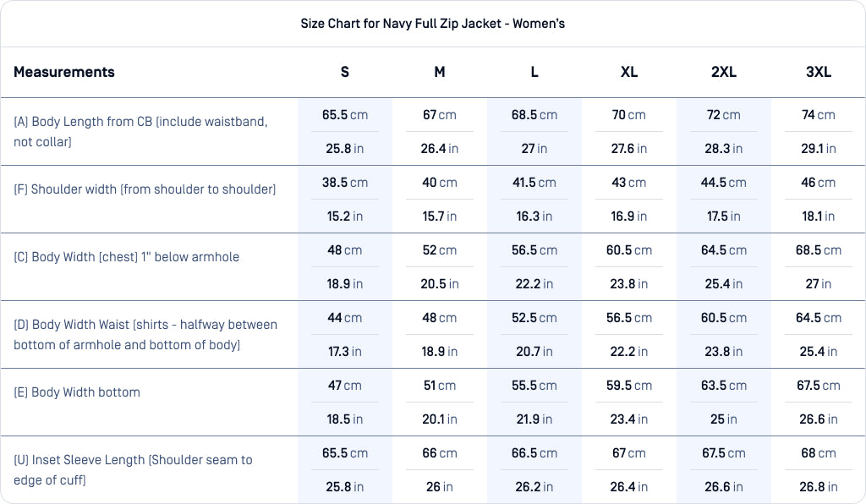Click the 26 in sleeve length for M
Image resolution: width=866 pixels, height=504 pixels.
[x=440, y=487]
